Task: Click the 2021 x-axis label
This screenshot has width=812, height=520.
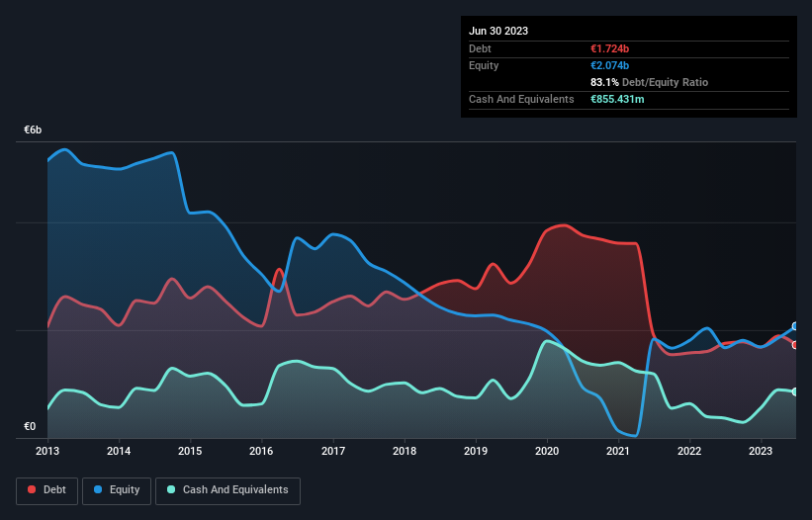Action: tap(618, 451)
